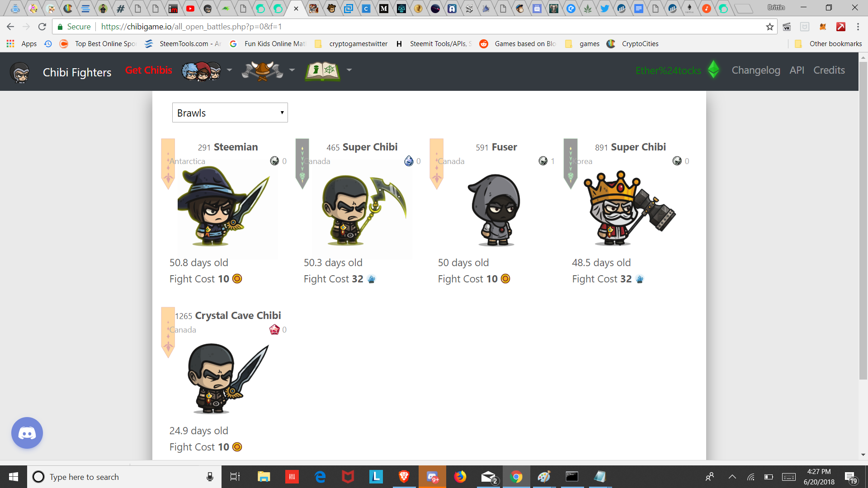
Task: Click the open guide book icon
Action: [x=322, y=70]
